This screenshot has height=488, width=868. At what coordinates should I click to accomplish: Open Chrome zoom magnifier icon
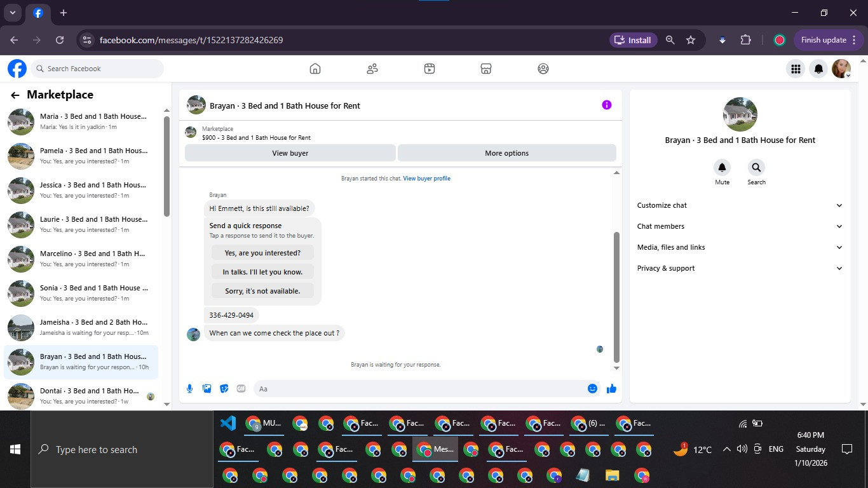pos(670,40)
